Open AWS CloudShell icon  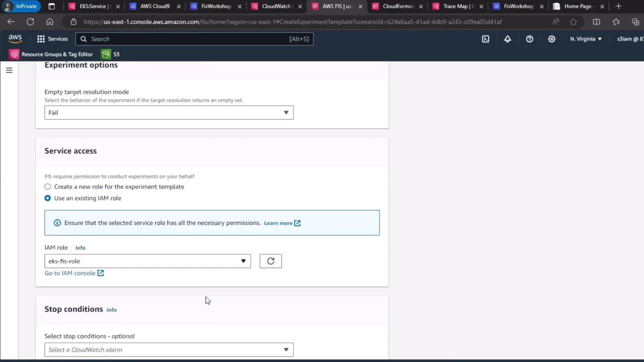tap(485, 39)
